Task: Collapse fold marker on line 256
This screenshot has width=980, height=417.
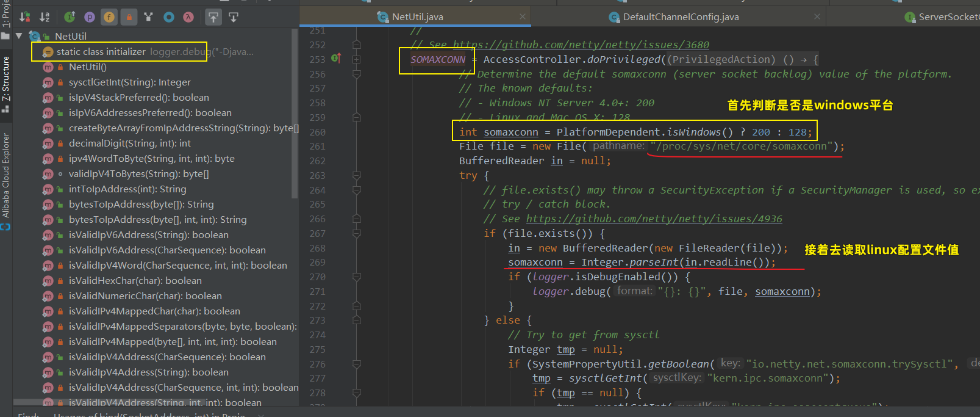Action: point(357,74)
